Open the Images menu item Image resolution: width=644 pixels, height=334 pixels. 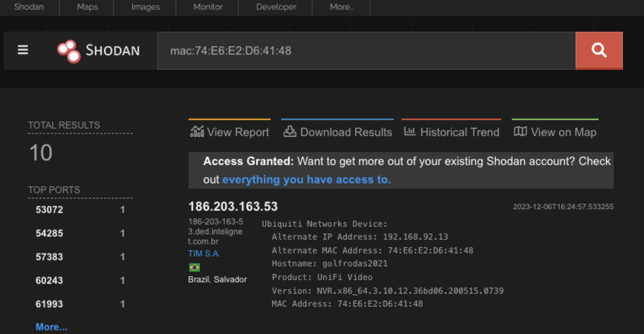click(146, 7)
